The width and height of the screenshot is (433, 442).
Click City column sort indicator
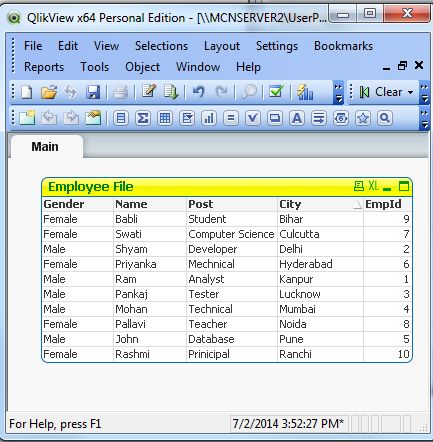coord(357,205)
